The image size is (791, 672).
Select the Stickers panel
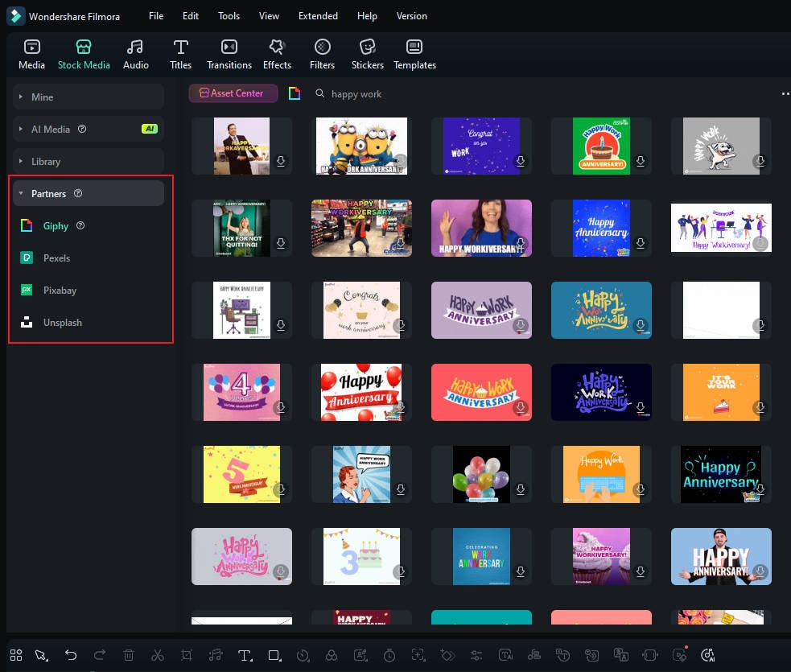(367, 54)
